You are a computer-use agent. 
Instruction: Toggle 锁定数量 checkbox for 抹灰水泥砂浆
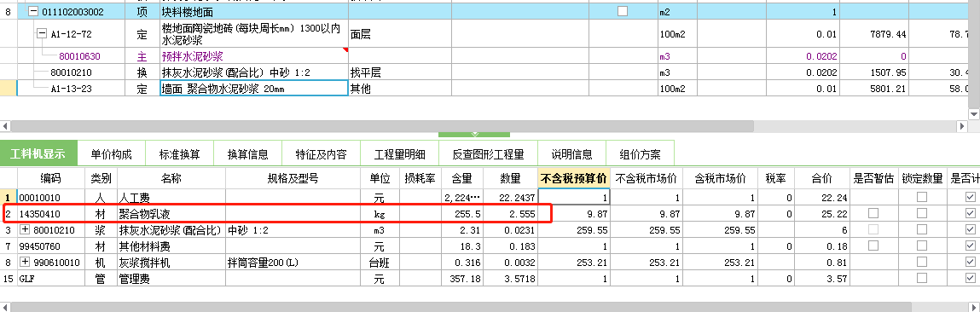pyautogui.click(x=922, y=230)
